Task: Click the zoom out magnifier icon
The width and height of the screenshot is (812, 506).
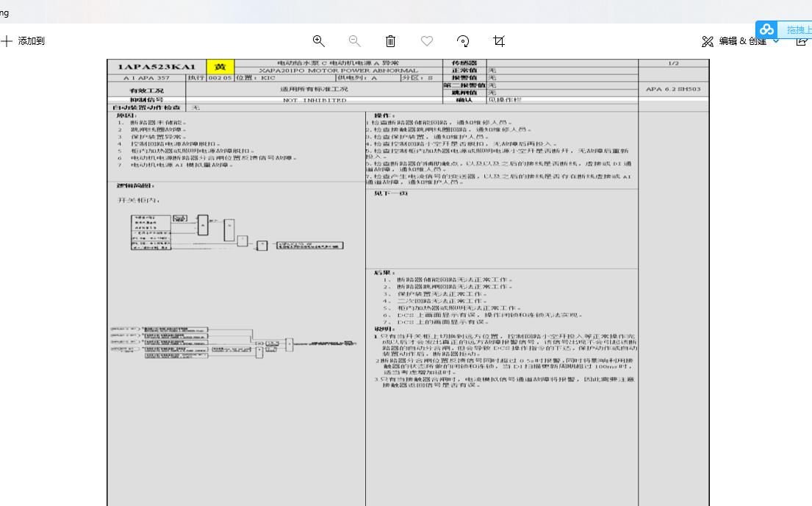Action: pyautogui.click(x=355, y=41)
